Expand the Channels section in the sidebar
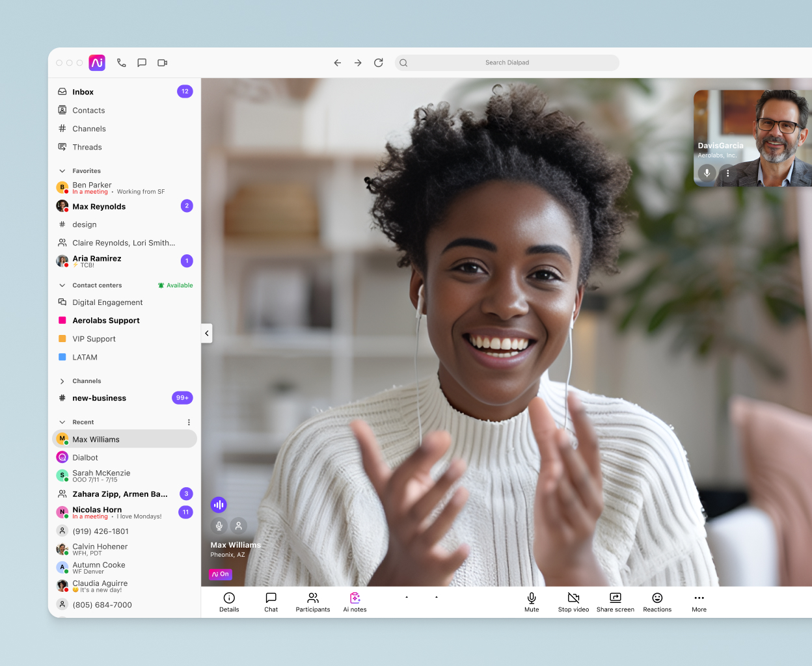This screenshot has width=812, height=666. coord(62,381)
